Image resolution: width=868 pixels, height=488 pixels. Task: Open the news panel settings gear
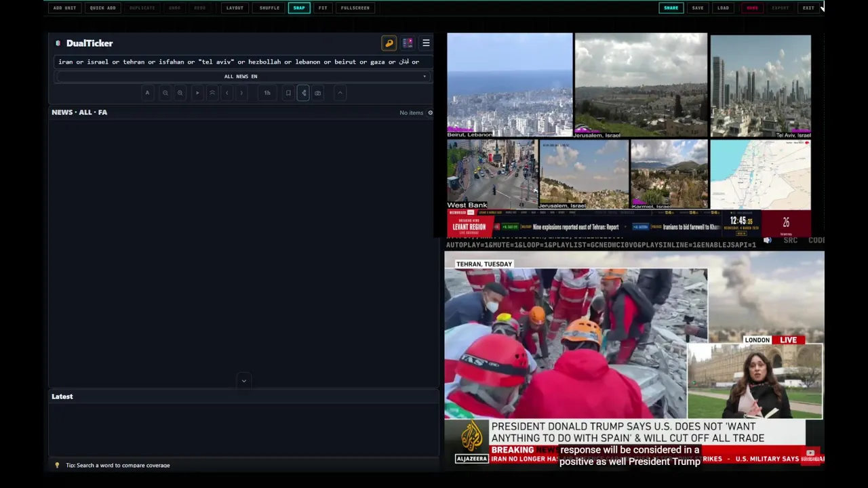tap(430, 113)
